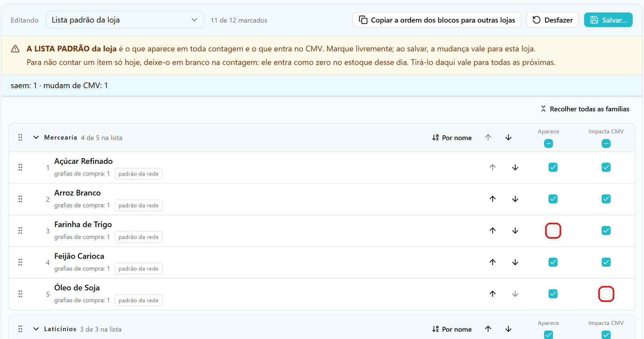Move Feijão Carioca up one row
The width and height of the screenshot is (644, 339).
pyautogui.click(x=493, y=262)
